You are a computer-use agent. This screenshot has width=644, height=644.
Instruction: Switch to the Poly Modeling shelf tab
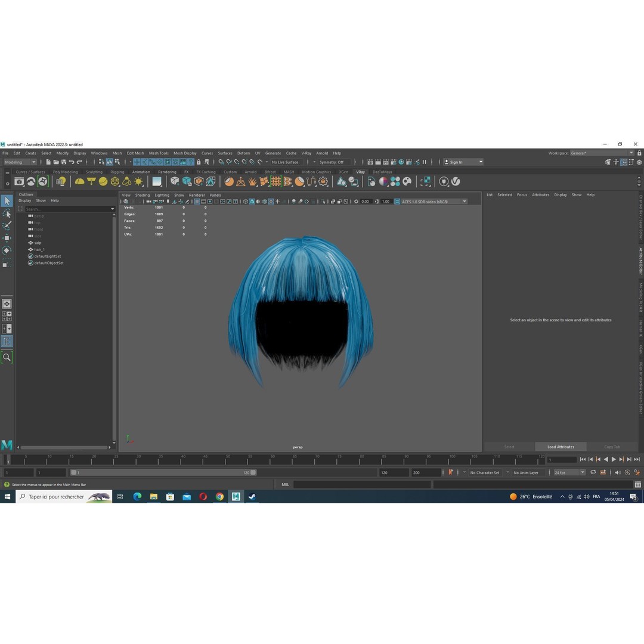point(66,172)
